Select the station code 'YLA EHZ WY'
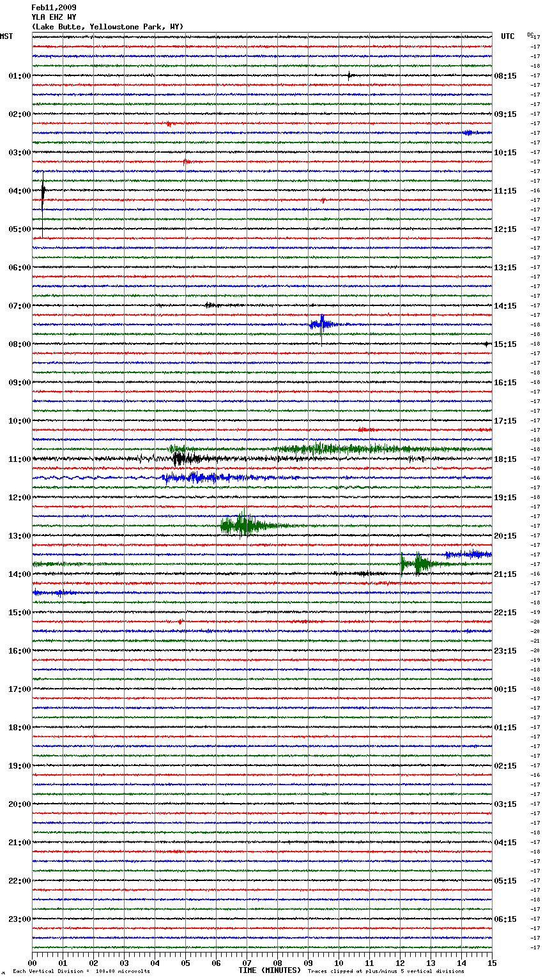Image resolution: width=543 pixels, height=980 pixels. [x=54, y=17]
